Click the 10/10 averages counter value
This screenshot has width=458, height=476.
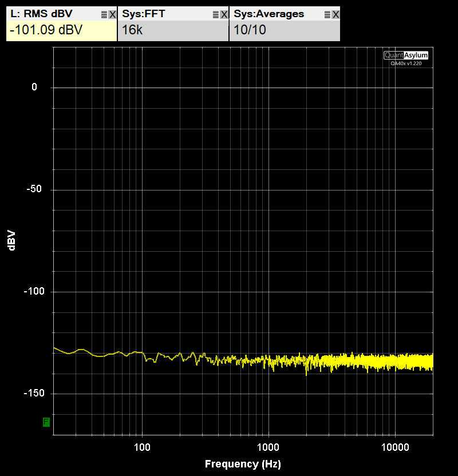click(250, 30)
